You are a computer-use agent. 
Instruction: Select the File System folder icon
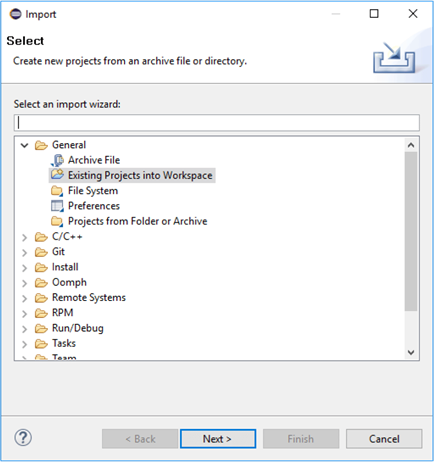[57, 191]
